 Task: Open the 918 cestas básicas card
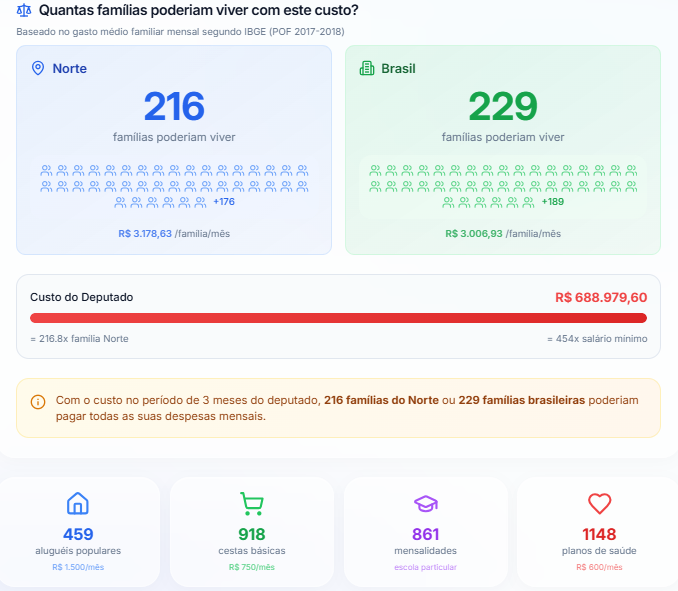[251, 532]
